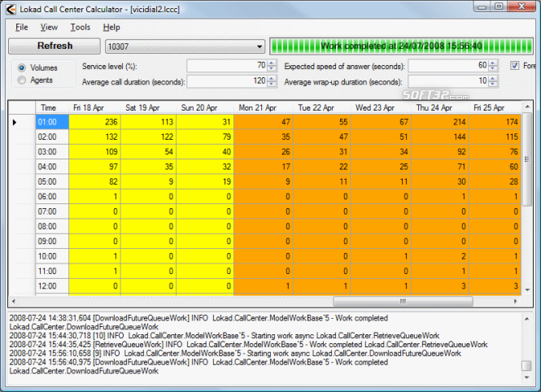This screenshot has width=541, height=392.
Task: Click the 15:44:35 RetrieveQueueWork log line
Action: pyautogui.click(x=248, y=344)
